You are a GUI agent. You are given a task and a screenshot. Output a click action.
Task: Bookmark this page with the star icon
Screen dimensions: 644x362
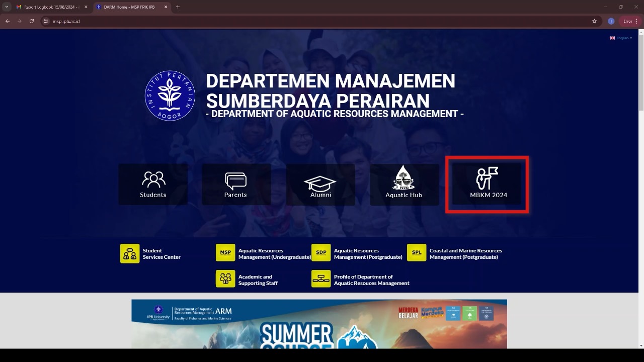(594, 21)
